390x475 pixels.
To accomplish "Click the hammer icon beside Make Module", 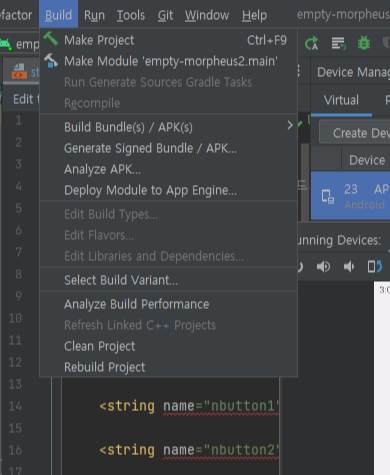I will pos(51,61).
